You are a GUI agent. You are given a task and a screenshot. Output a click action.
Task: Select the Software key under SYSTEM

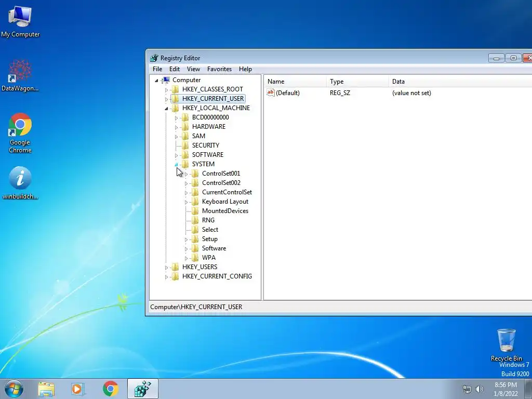[214, 248]
